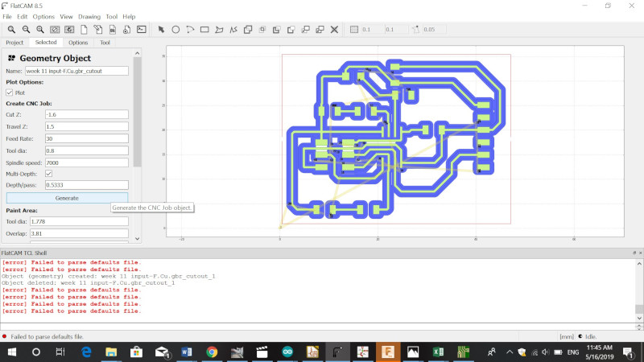
Task: Switch to the Tool tab
Action: (105, 43)
